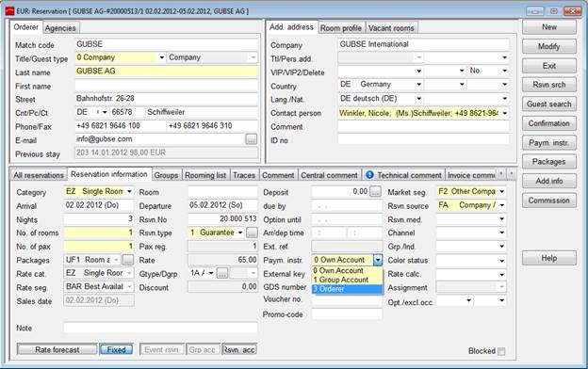
Task: Click the Arrival date field
Action: [99, 205]
